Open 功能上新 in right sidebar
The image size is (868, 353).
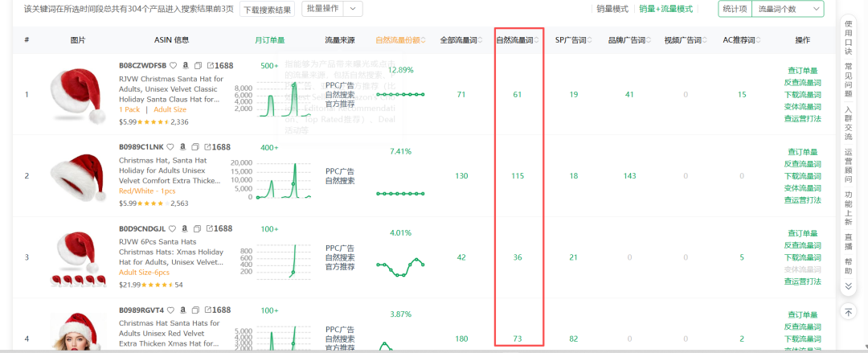pyautogui.click(x=848, y=208)
